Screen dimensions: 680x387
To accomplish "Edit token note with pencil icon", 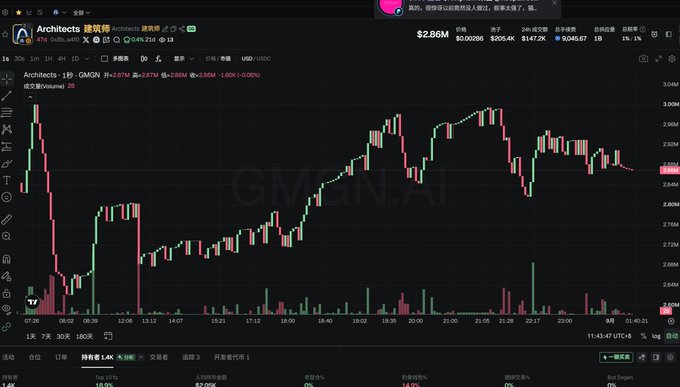I will (165, 29).
